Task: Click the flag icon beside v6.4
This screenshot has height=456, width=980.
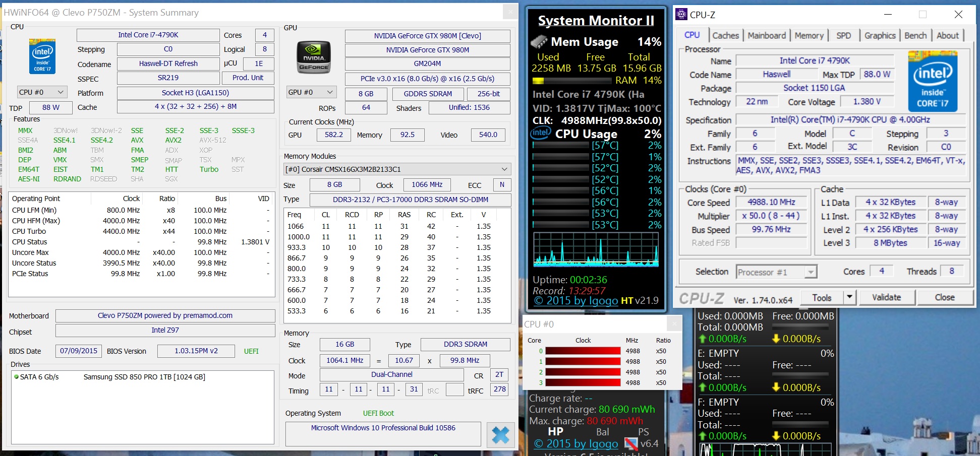Action: [630, 443]
